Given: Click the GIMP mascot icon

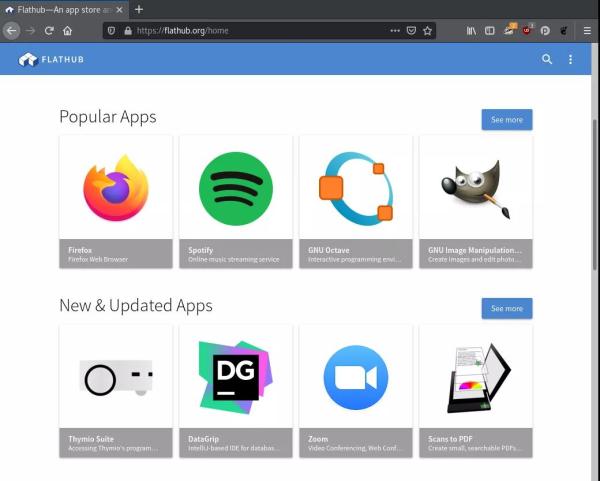Looking at the screenshot, I should (475, 188).
